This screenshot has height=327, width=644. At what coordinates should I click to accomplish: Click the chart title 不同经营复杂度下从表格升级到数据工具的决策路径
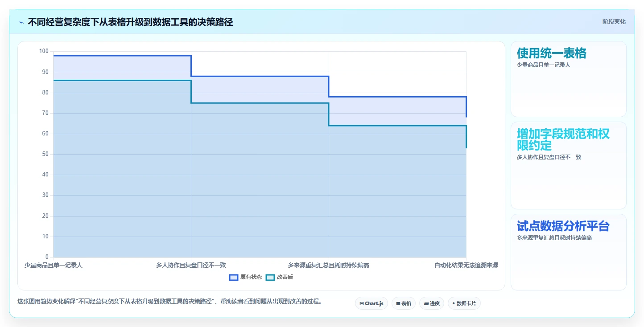click(x=130, y=22)
